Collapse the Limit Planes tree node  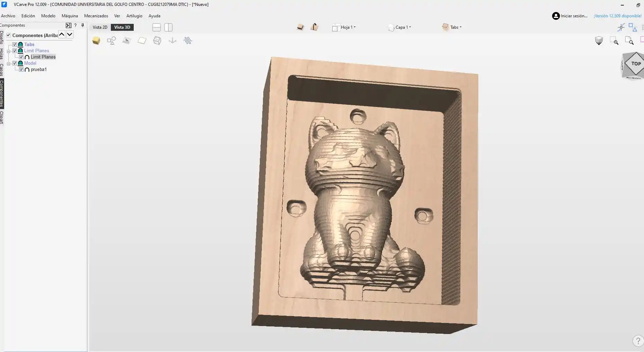(9, 51)
